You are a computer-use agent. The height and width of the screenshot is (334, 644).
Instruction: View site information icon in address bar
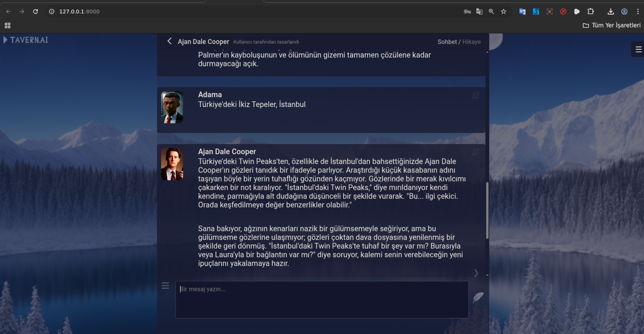pos(52,11)
